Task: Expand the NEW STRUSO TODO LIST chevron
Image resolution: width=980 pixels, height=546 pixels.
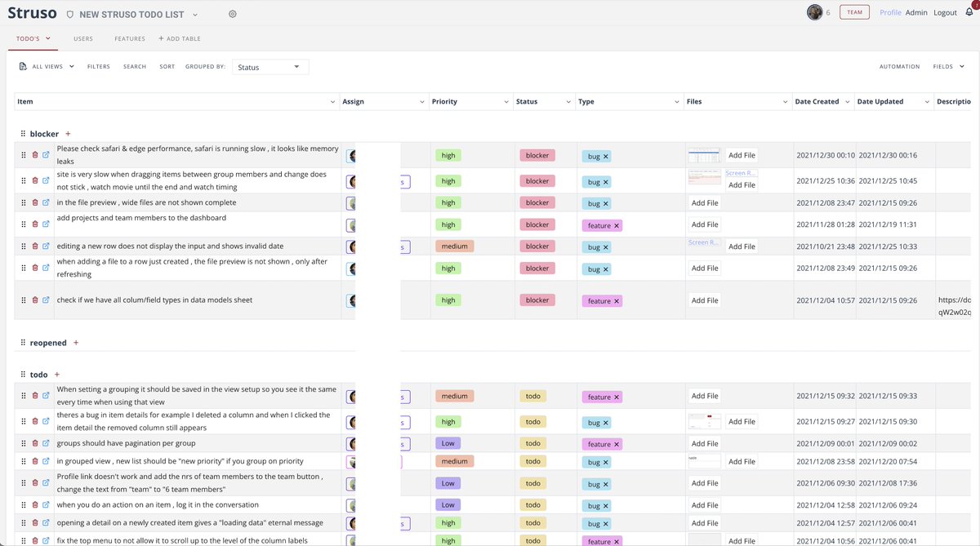Action: click(195, 15)
